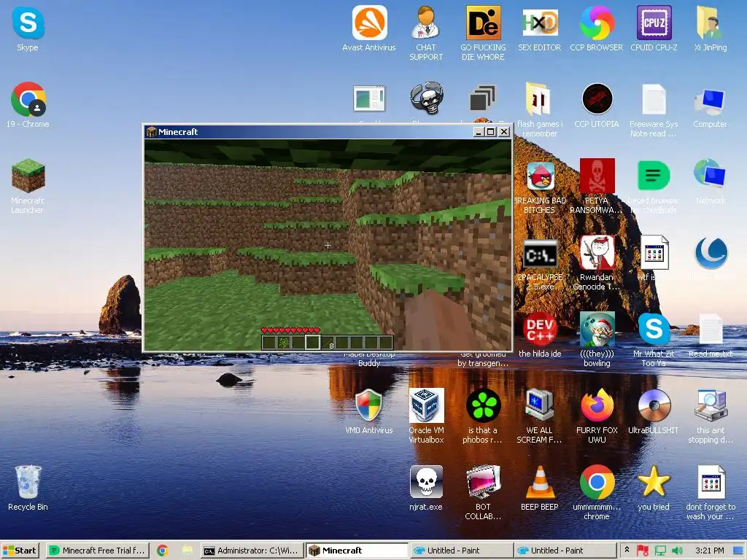Select the skull with headphones desktop icon
The image size is (747, 560).
(x=426, y=98)
